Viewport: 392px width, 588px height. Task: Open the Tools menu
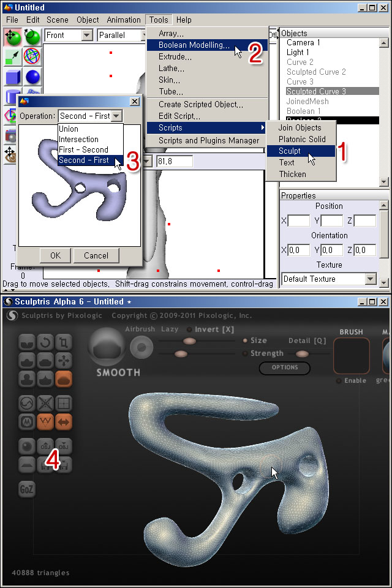point(159,20)
